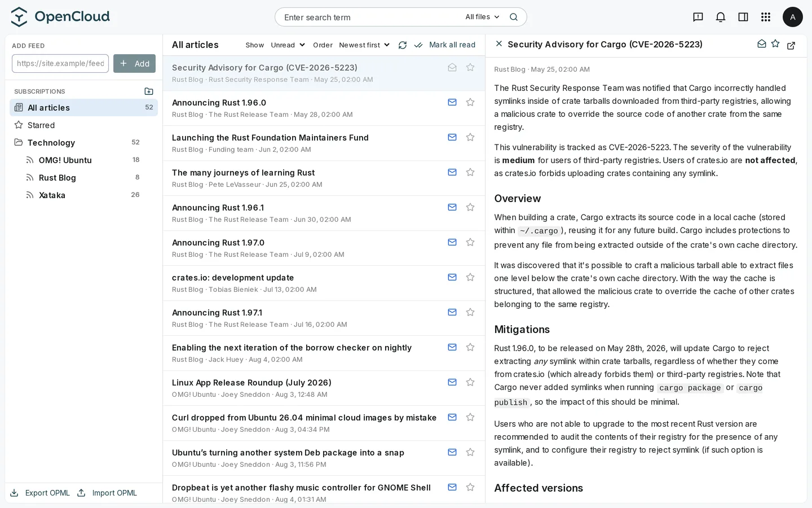Select the OMG! Ubuntu feed
The width and height of the screenshot is (812, 508).
coord(83,160)
